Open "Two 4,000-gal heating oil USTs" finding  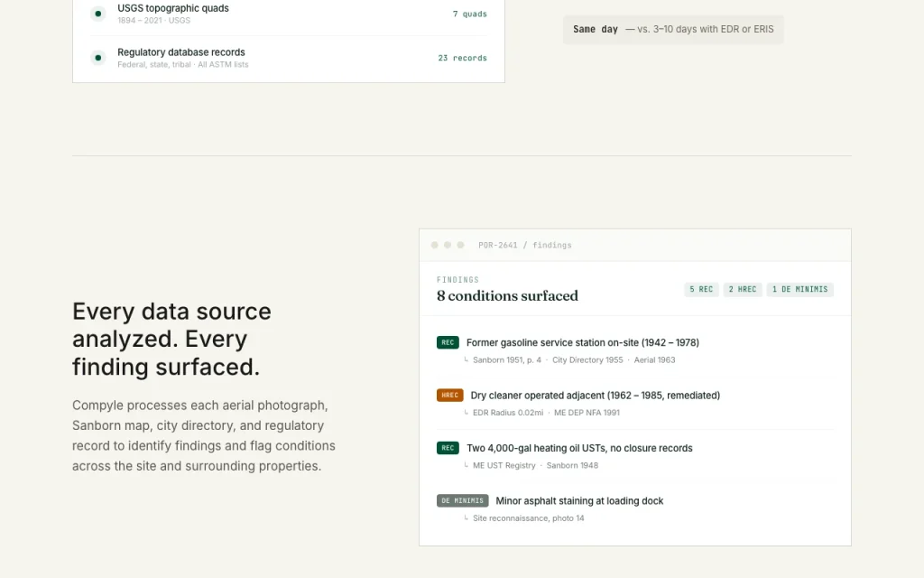point(579,448)
